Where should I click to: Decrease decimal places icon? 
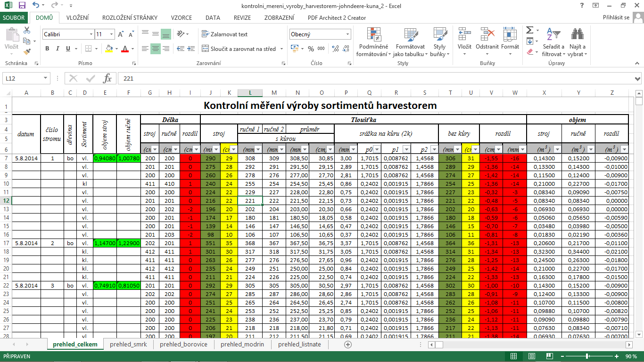[347, 49]
